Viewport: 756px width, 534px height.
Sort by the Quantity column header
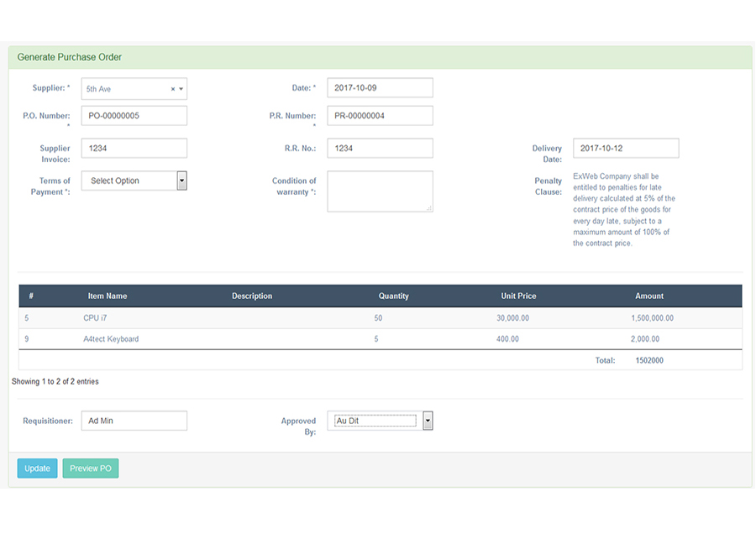point(393,296)
